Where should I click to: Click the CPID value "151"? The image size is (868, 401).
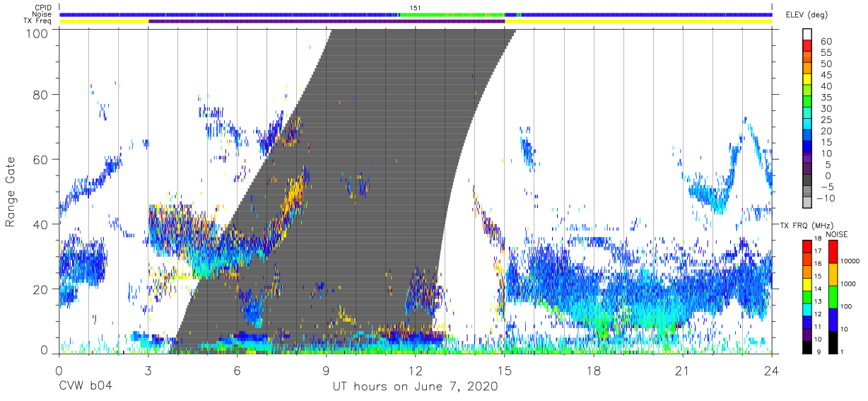(416, 7)
